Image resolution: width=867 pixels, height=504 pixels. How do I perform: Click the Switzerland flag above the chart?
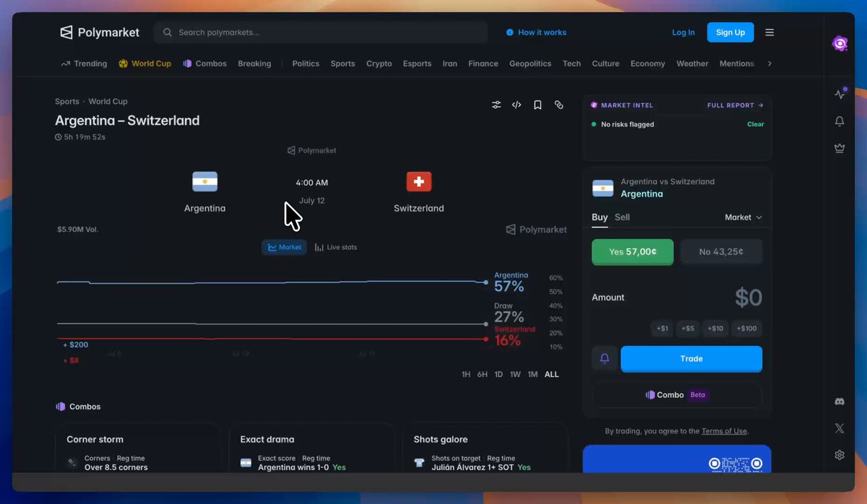tap(419, 181)
